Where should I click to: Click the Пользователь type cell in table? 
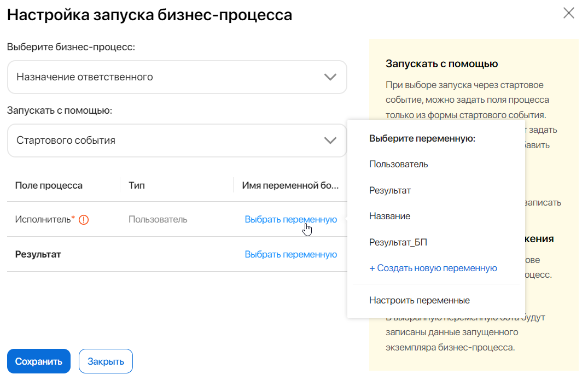pyautogui.click(x=158, y=219)
